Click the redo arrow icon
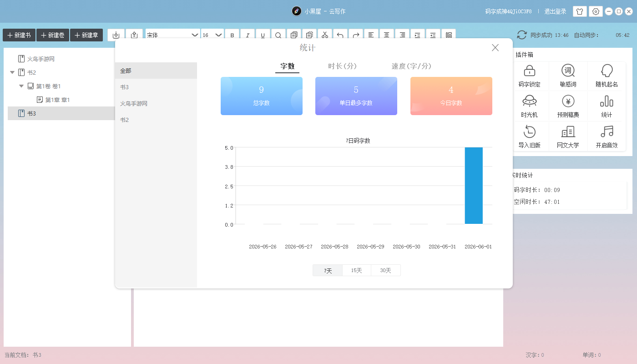Image resolution: width=637 pixels, height=364 pixels. click(356, 35)
